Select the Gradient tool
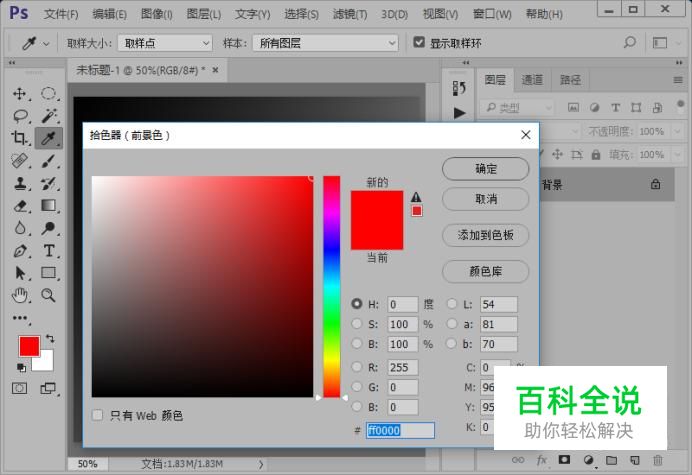The width and height of the screenshot is (692, 475). click(49, 206)
